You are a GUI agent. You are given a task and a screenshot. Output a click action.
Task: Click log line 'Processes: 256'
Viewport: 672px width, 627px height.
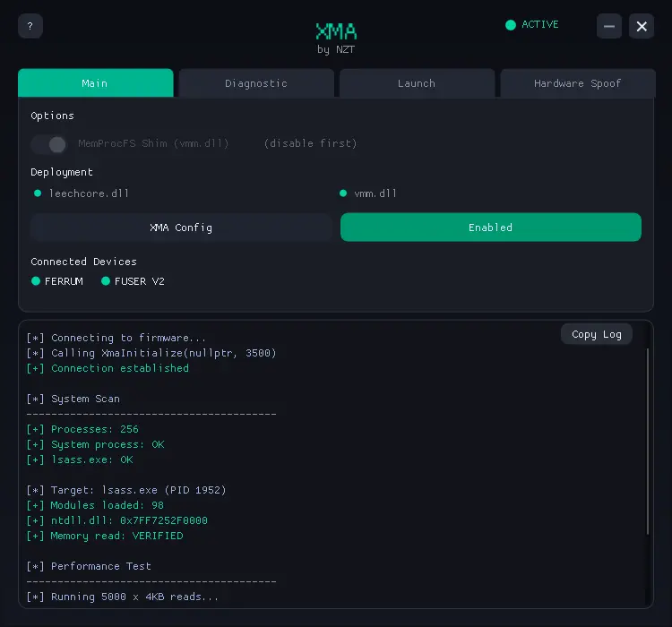pyautogui.click(x=82, y=429)
